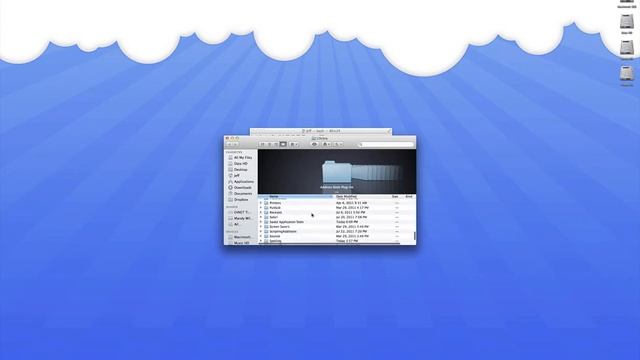Switch Finder to column view
The image size is (640, 360).
[x=276, y=144]
